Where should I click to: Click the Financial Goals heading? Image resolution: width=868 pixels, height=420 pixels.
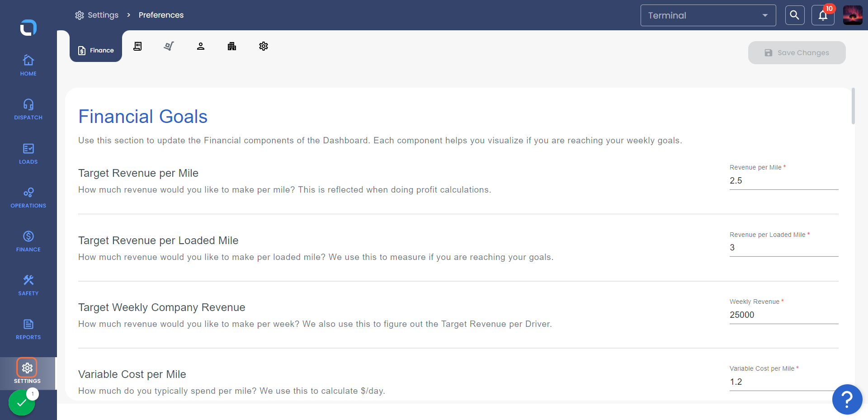(x=143, y=117)
